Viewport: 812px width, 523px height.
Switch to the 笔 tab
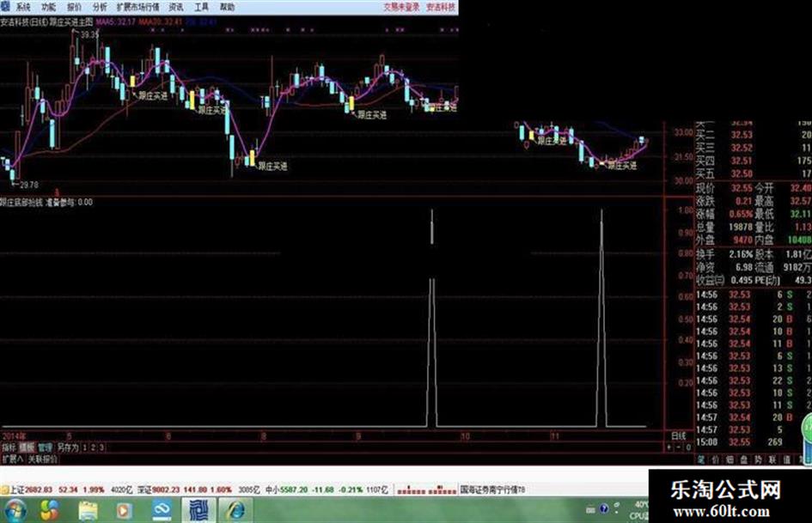pos(700,459)
